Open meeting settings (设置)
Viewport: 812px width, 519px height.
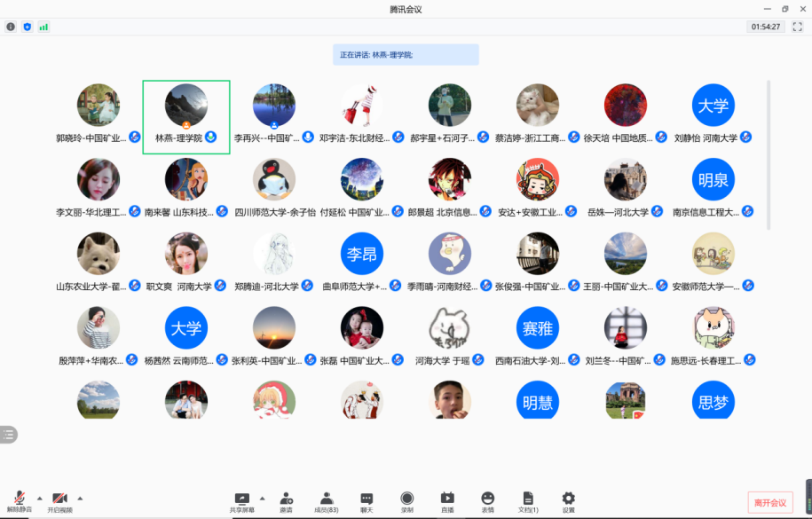(568, 502)
